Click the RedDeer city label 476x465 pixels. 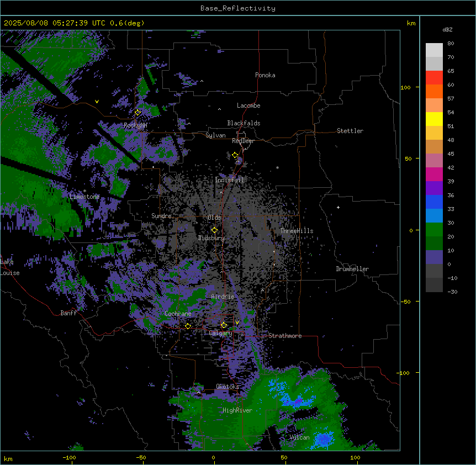[x=243, y=141]
